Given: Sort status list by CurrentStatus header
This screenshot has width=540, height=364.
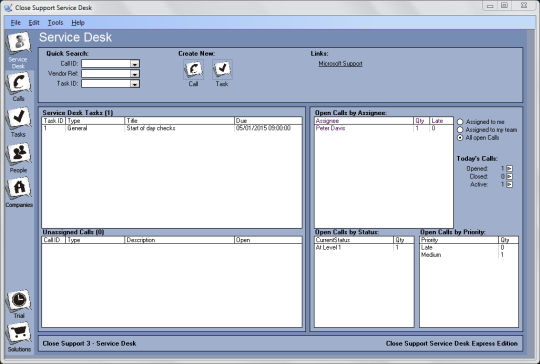Looking at the screenshot, I should point(354,240).
